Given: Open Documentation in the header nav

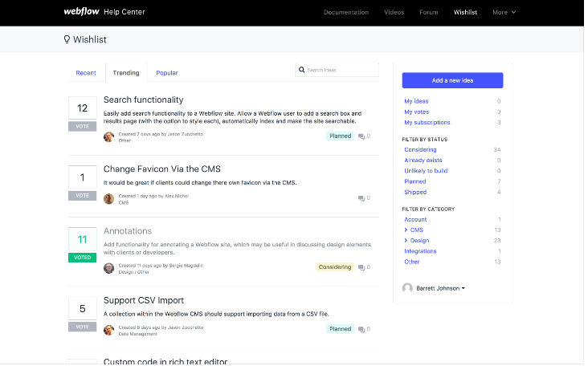Looking at the screenshot, I should tap(346, 12).
